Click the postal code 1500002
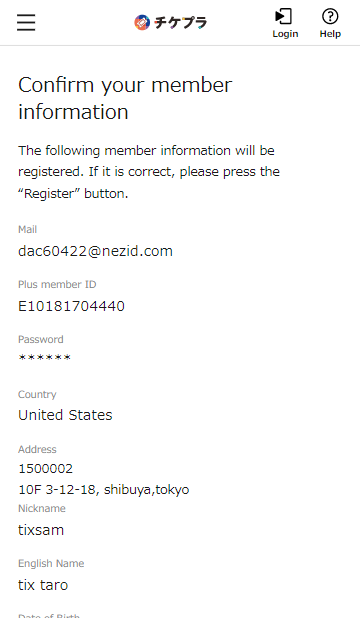The image size is (360, 618). pos(46,469)
